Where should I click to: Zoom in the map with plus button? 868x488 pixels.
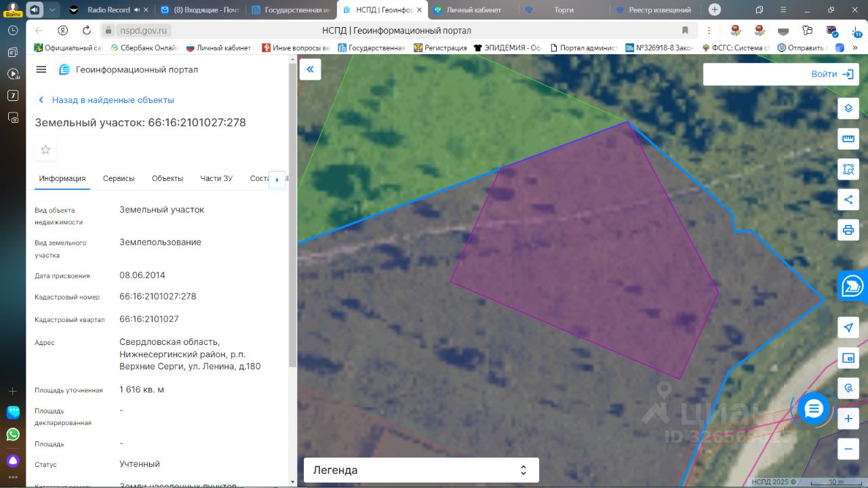[848, 419]
